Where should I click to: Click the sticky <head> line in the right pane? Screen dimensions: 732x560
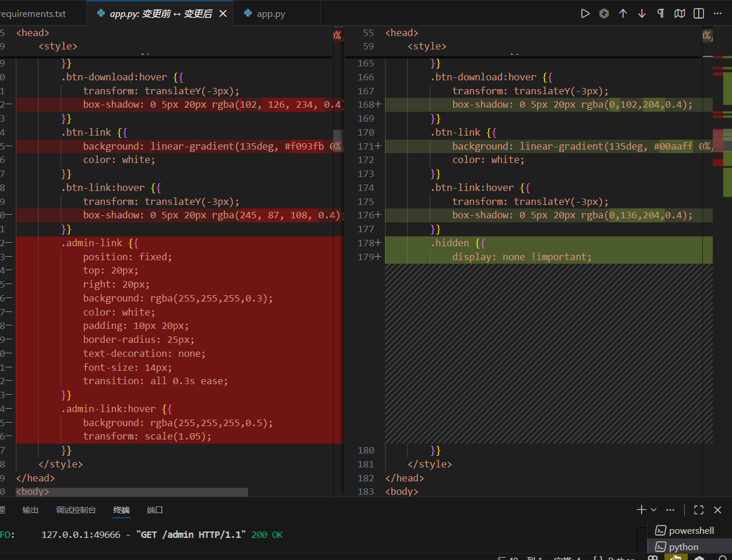click(x=402, y=33)
